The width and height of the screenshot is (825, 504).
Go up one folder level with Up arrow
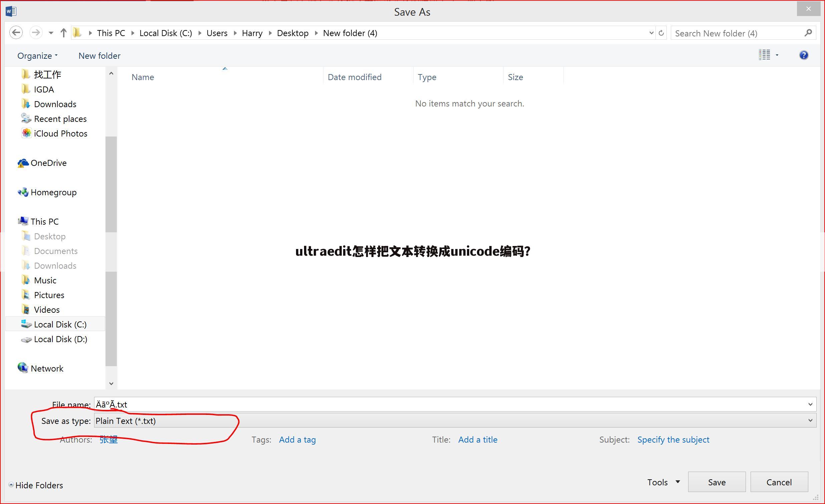pyautogui.click(x=64, y=33)
